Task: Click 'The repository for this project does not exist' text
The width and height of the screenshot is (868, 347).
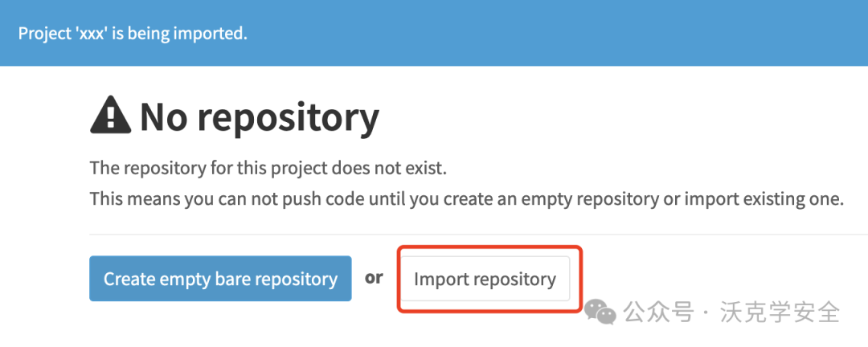Action: (x=268, y=168)
